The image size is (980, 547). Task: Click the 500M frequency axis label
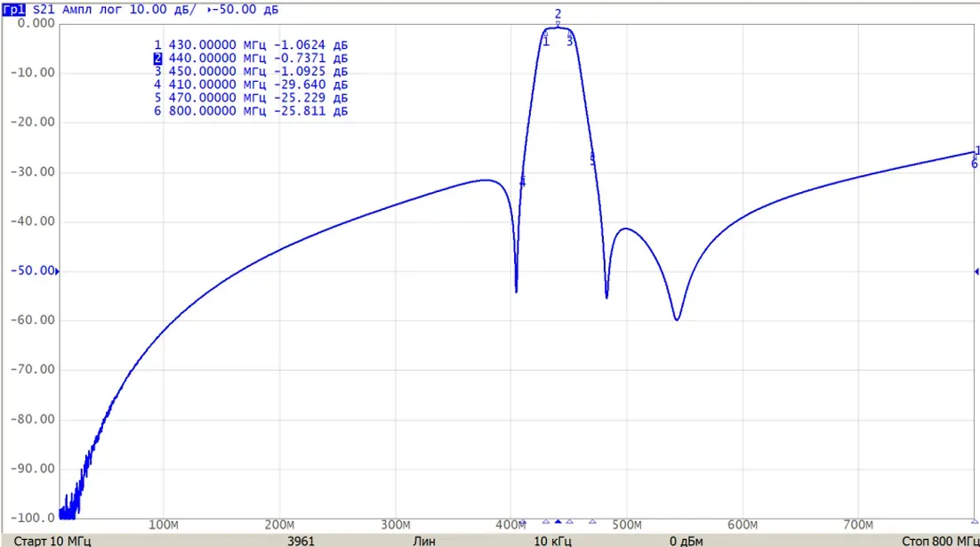tap(627, 525)
